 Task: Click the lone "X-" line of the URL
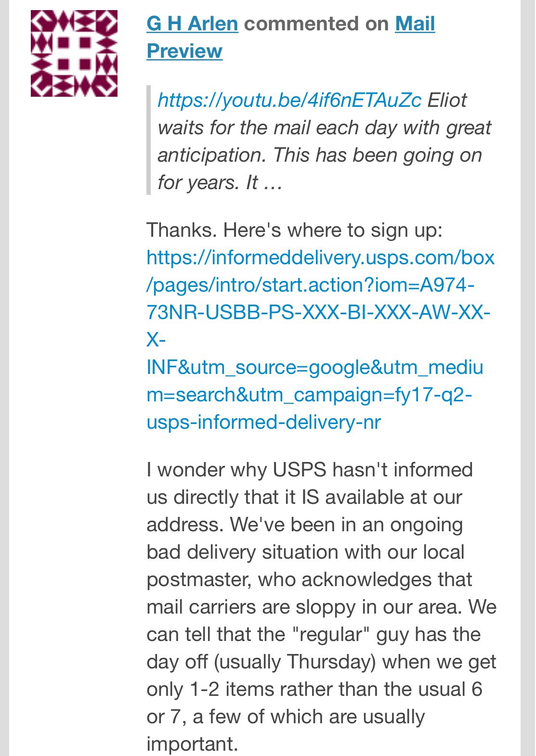click(x=156, y=340)
